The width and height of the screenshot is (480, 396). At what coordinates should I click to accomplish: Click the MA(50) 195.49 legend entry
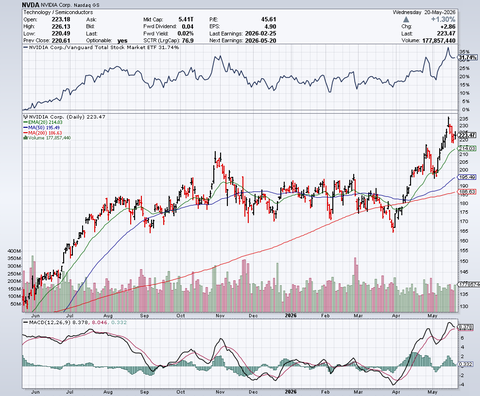(x=41, y=128)
